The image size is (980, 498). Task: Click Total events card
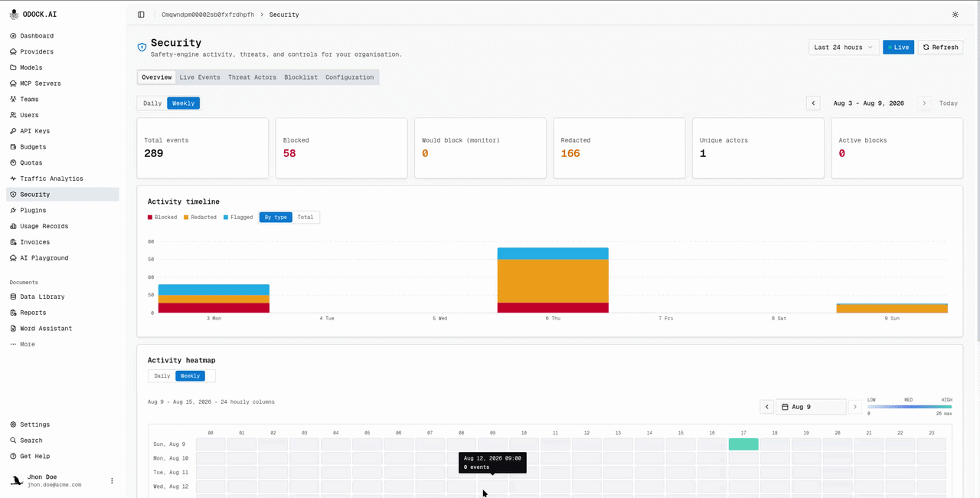203,148
